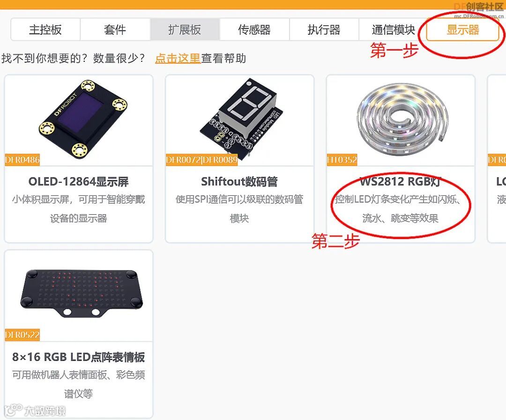Select the 显示器 tab
The image size is (506, 420).
[x=462, y=30]
